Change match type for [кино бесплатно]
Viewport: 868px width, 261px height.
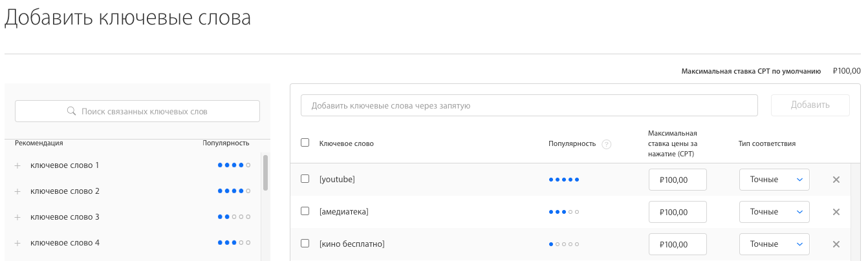point(774,244)
